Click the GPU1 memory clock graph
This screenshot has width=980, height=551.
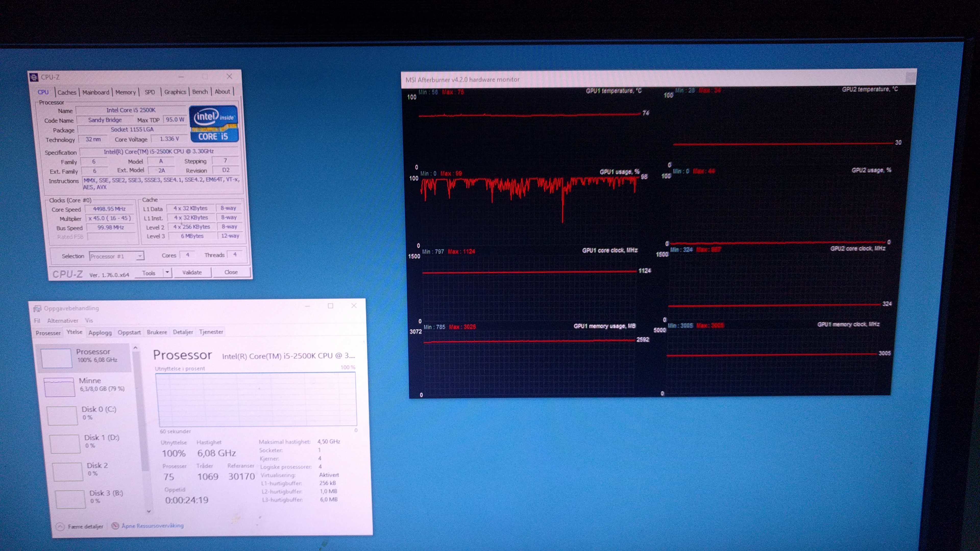click(x=772, y=360)
